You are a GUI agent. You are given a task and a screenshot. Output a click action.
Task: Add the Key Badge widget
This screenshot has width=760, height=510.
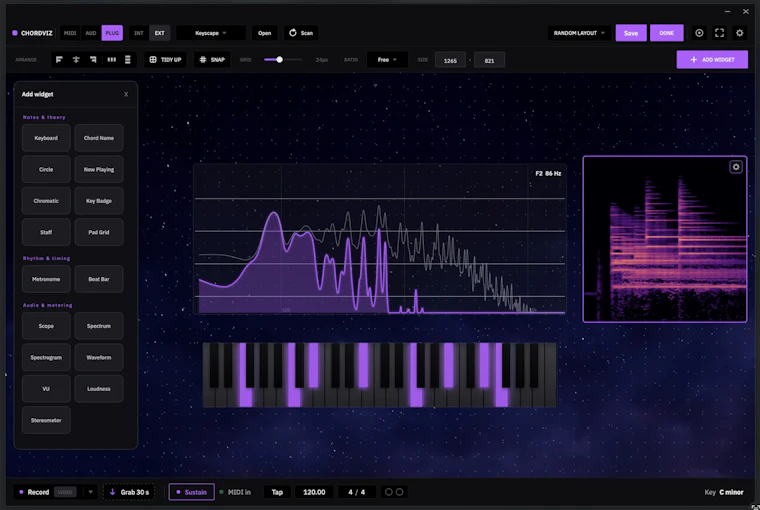point(99,201)
